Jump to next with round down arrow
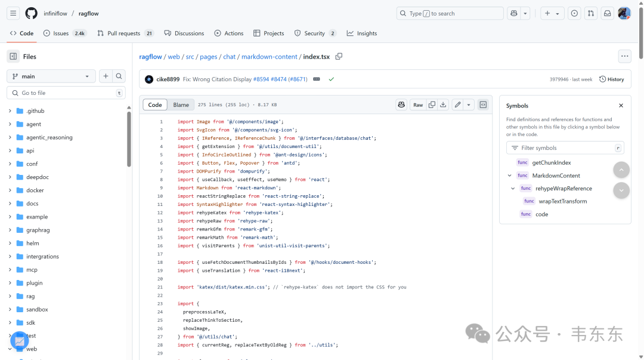 (621, 190)
